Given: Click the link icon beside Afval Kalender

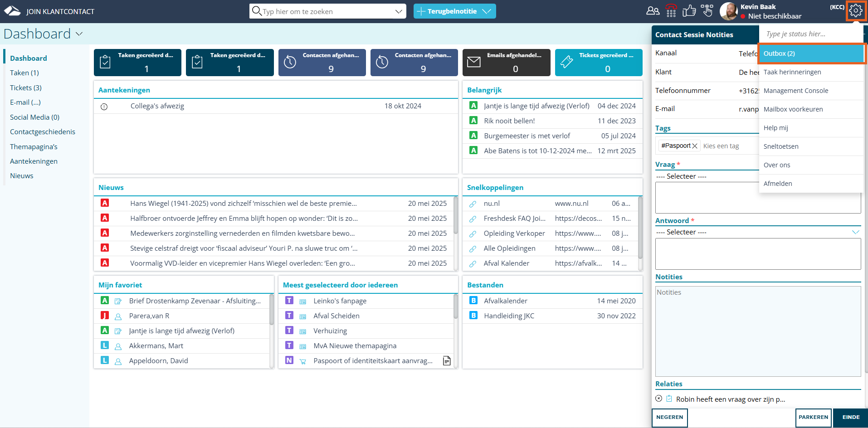Looking at the screenshot, I should click(x=473, y=264).
